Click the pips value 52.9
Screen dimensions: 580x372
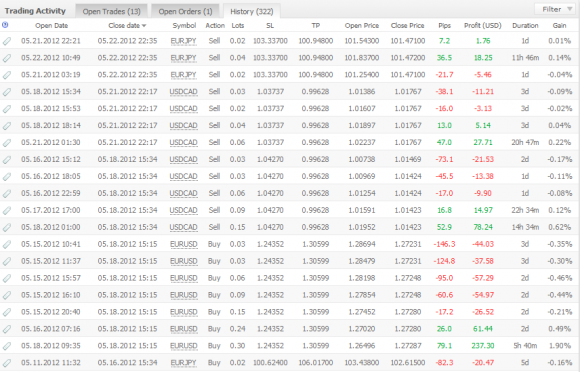tap(444, 227)
